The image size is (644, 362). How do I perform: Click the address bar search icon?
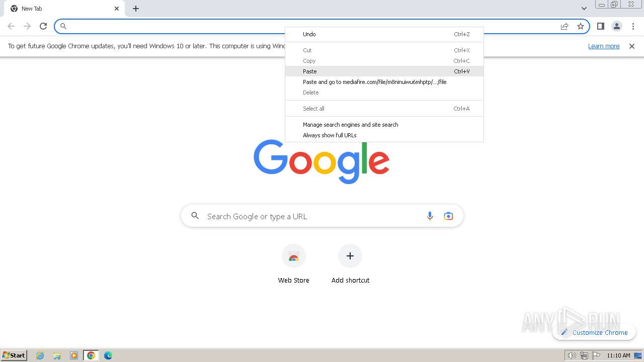click(63, 26)
